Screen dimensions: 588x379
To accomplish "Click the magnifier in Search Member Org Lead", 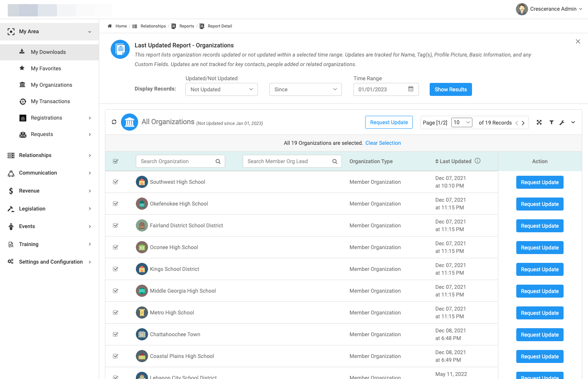I will [335, 162].
